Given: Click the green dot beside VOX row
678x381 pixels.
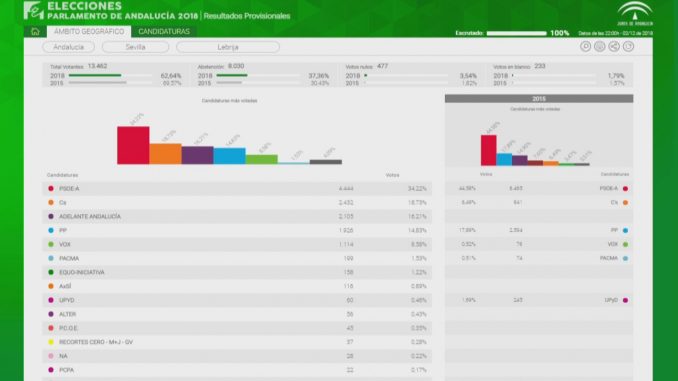Looking at the screenshot, I should pos(51,244).
